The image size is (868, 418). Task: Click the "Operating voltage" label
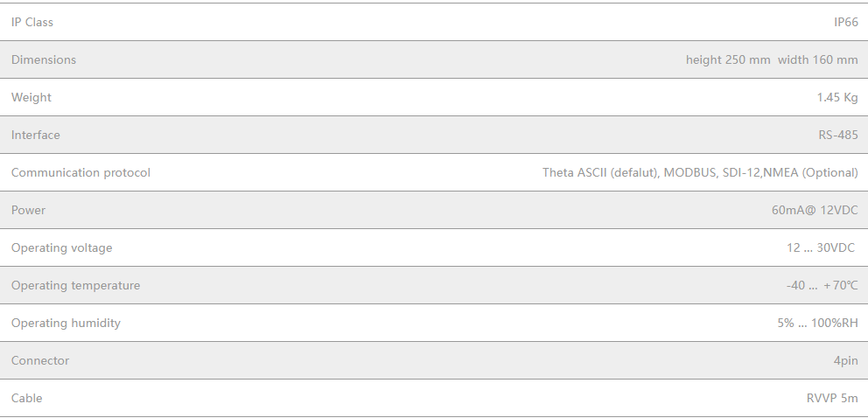[x=62, y=247]
